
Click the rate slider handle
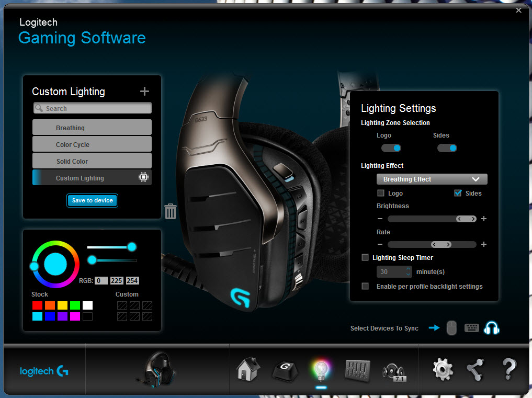(441, 244)
